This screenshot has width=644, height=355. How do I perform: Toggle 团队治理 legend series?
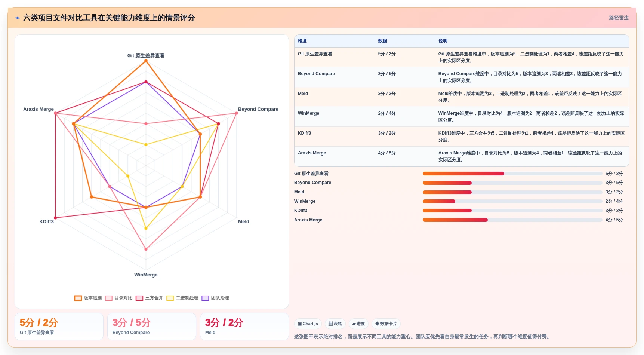[x=215, y=298]
